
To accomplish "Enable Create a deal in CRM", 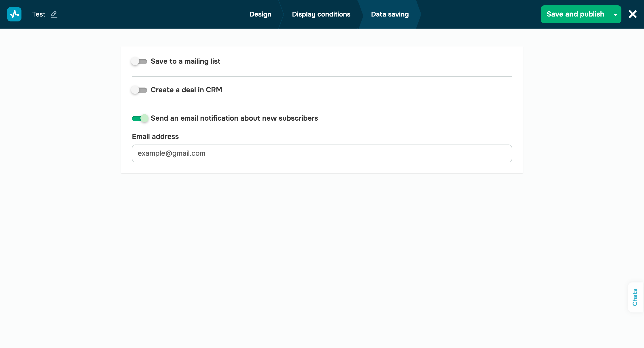I will pos(140,90).
